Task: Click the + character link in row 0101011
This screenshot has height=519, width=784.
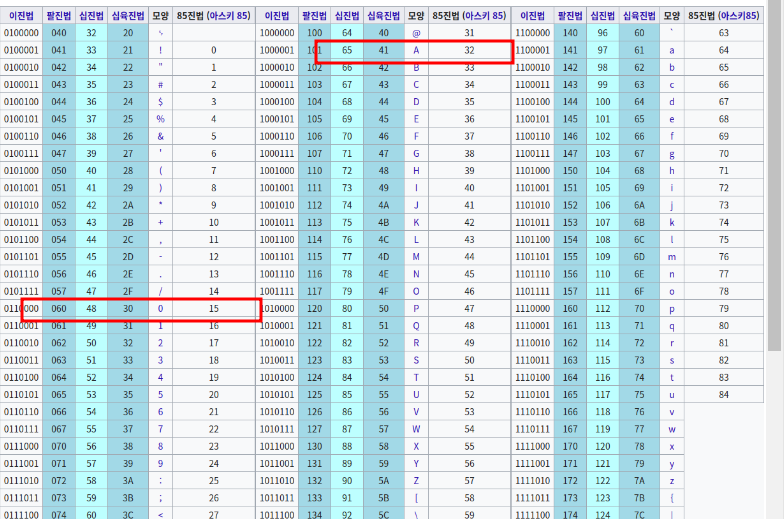Action: tap(160, 222)
